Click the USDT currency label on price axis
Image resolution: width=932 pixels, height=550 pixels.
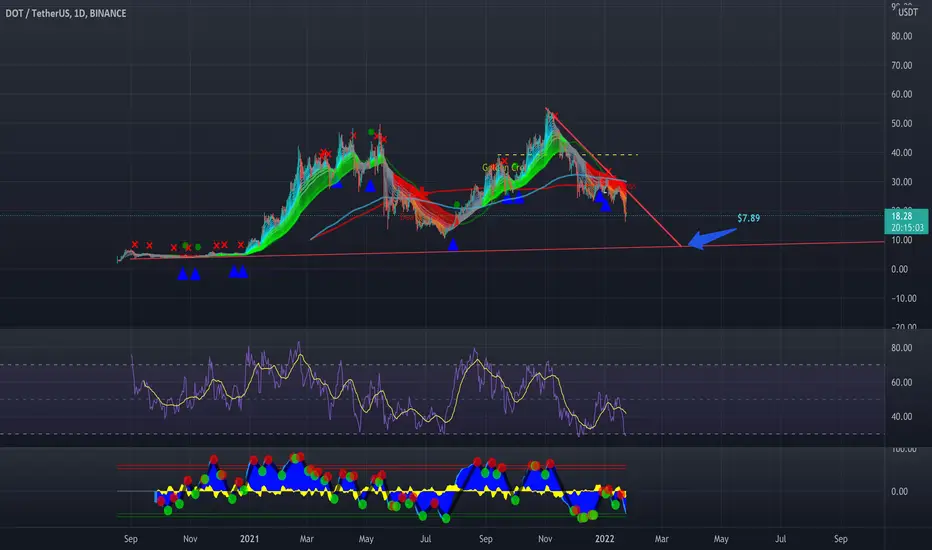click(x=908, y=12)
